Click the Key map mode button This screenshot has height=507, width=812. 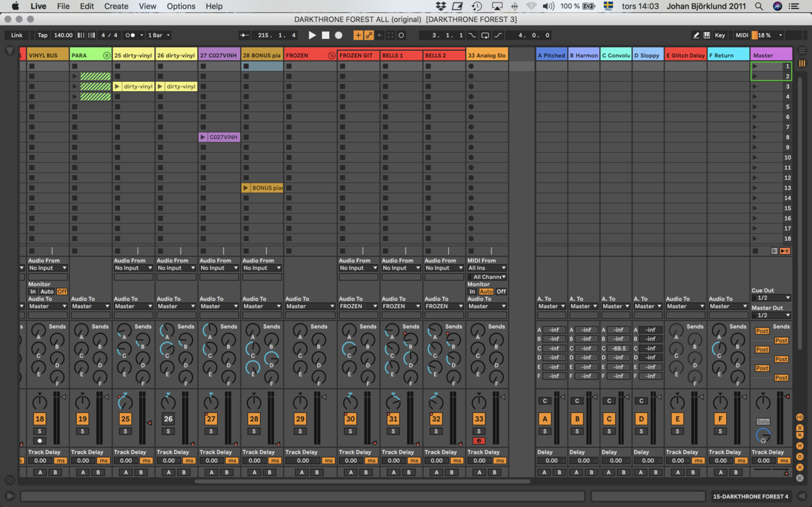click(x=719, y=35)
